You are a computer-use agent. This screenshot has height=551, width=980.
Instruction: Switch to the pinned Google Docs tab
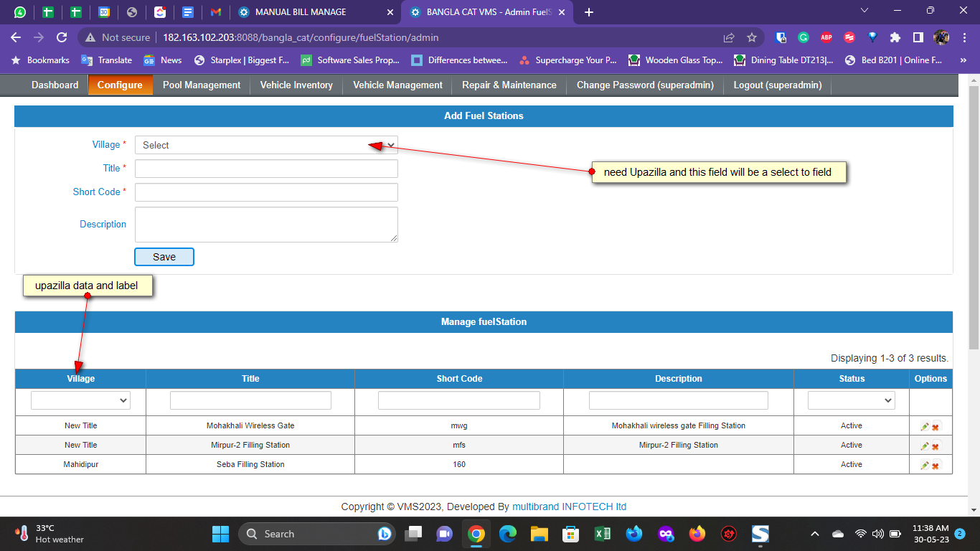pos(187,12)
